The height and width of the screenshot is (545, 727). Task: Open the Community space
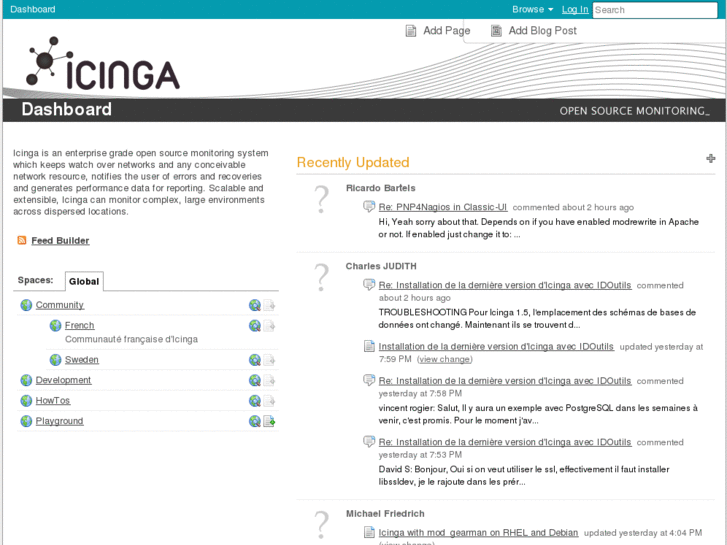[60, 305]
